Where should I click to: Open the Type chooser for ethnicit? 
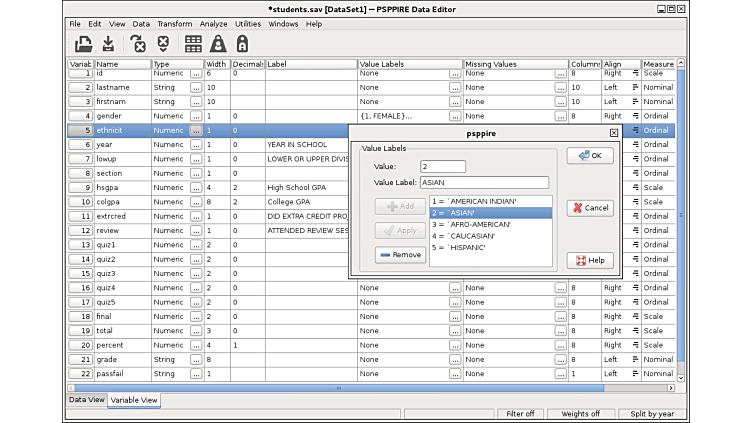coord(196,130)
